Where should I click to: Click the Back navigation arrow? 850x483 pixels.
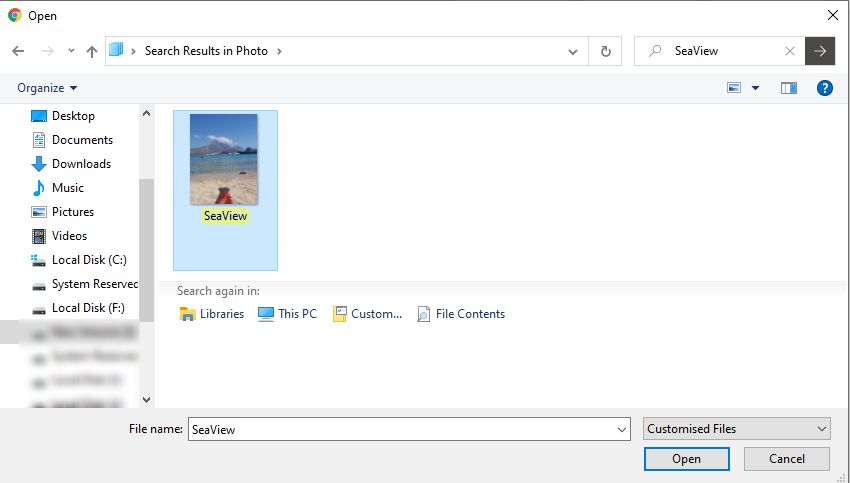click(x=18, y=51)
